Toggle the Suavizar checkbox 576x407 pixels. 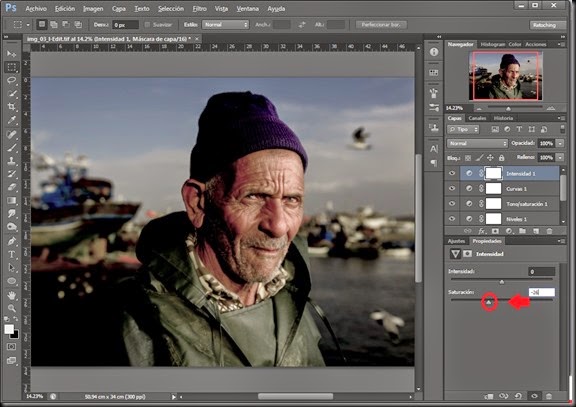[148, 25]
